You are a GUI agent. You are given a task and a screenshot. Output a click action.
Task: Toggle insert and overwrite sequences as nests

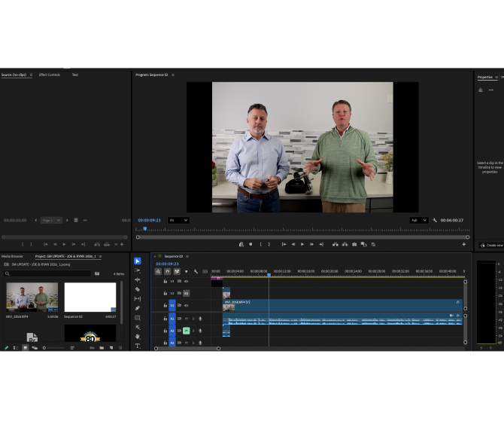158,272
